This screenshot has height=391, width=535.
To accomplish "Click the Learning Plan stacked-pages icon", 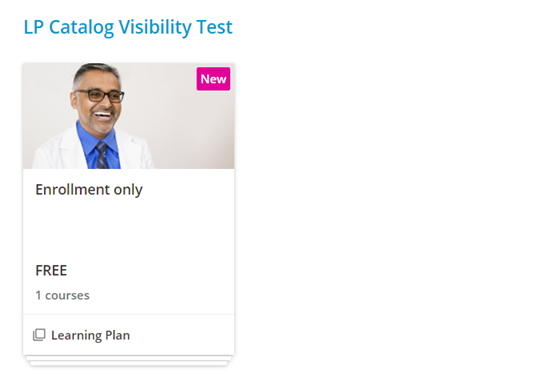I will coord(39,335).
